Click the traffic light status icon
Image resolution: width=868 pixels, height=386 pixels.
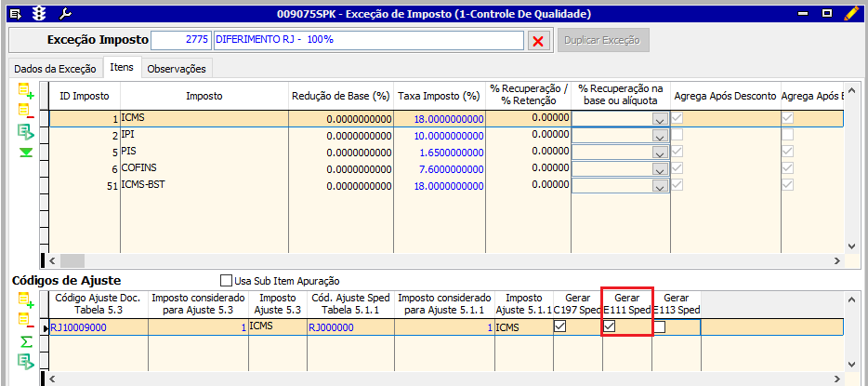[x=39, y=13]
